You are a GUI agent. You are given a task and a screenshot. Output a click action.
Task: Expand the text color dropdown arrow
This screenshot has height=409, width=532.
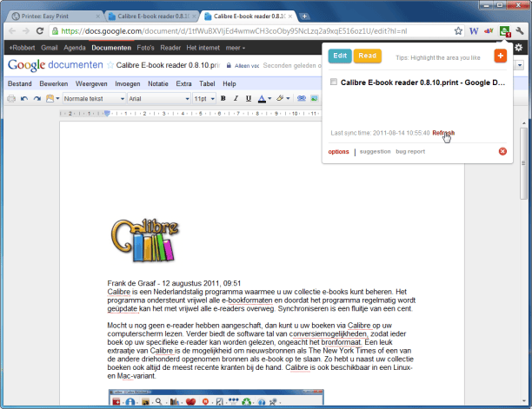click(269, 99)
